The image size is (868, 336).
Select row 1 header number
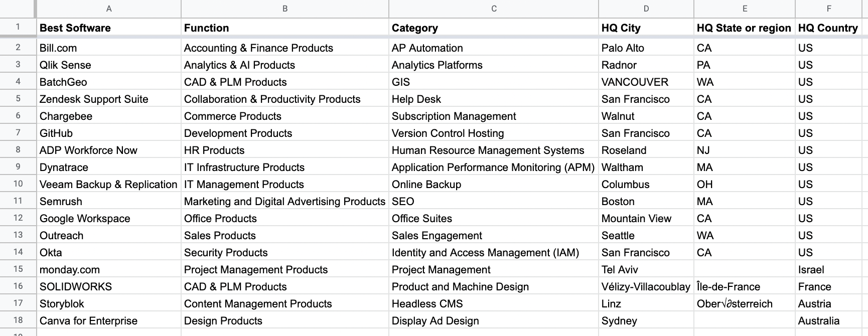point(18,27)
